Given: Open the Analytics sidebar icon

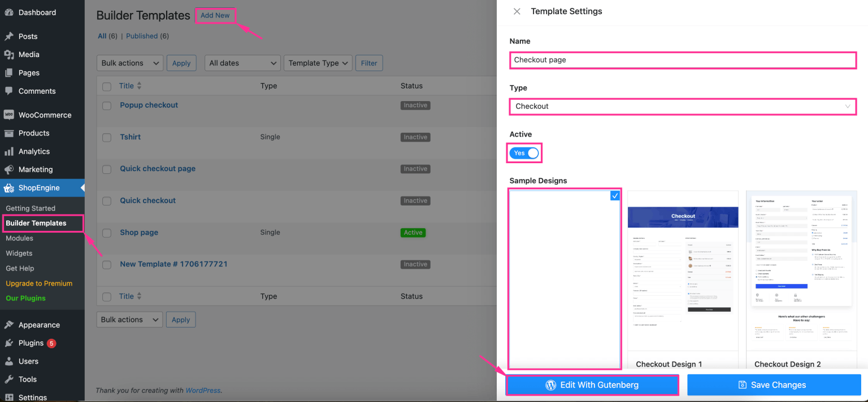Looking at the screenshot, I should pyautogui.click(x=9, y=151).
